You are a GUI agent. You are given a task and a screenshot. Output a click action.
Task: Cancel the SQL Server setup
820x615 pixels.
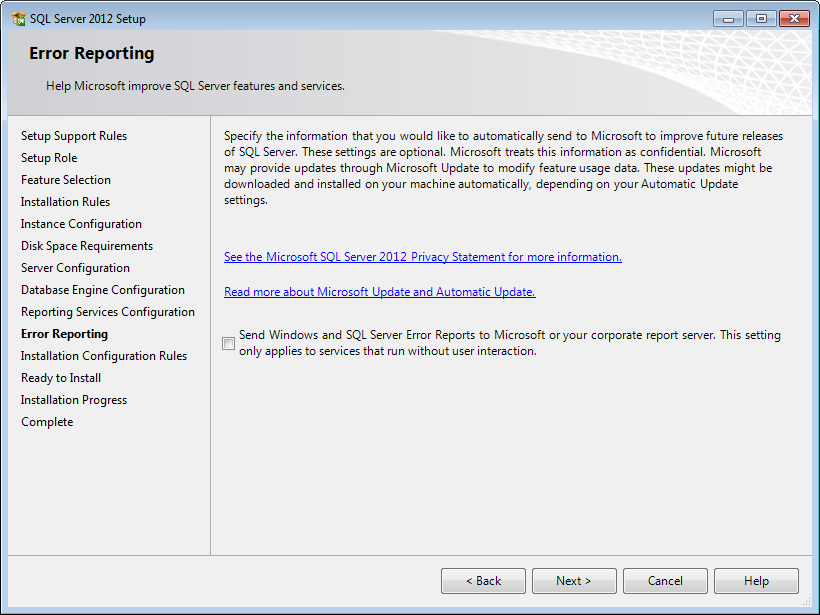click(x=665, y=581)
